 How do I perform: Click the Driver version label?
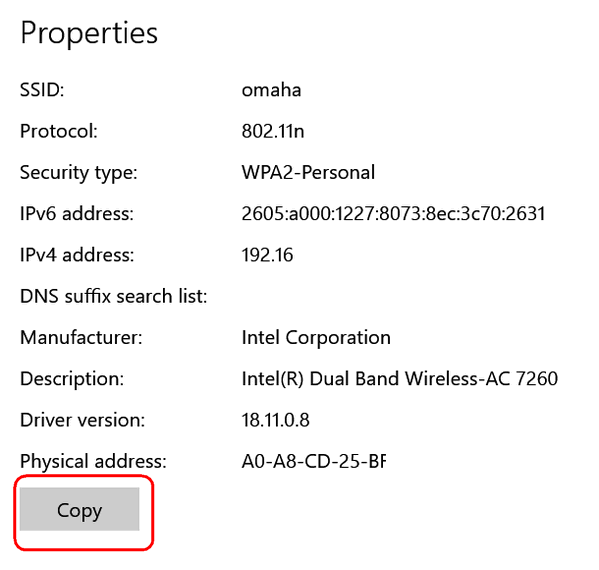point(83,420)
